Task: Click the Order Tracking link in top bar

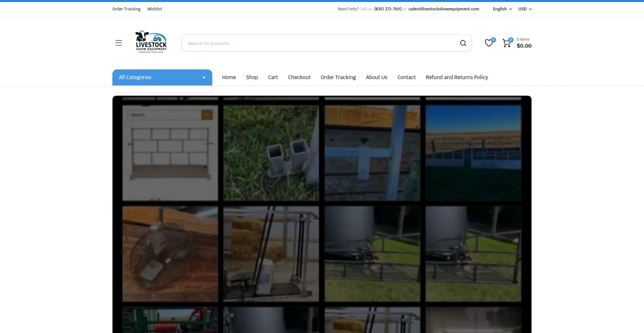Action: (126, 9)
